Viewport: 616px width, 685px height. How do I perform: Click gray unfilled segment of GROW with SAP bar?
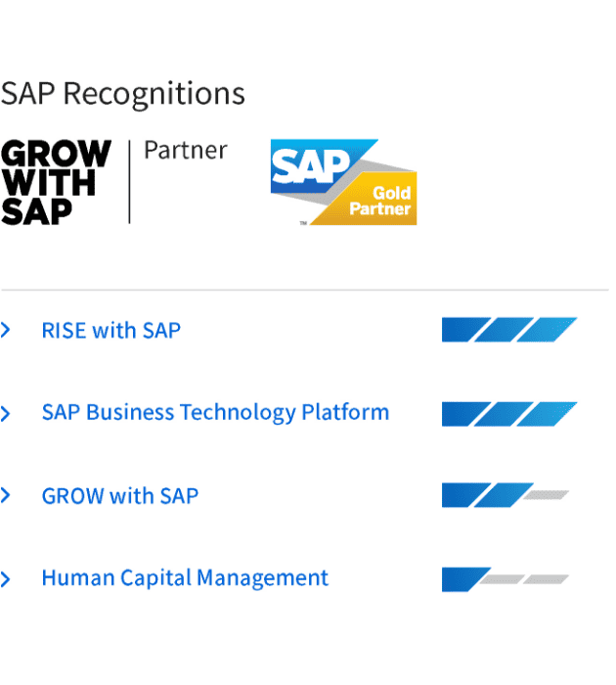click(x=546, y=495)
